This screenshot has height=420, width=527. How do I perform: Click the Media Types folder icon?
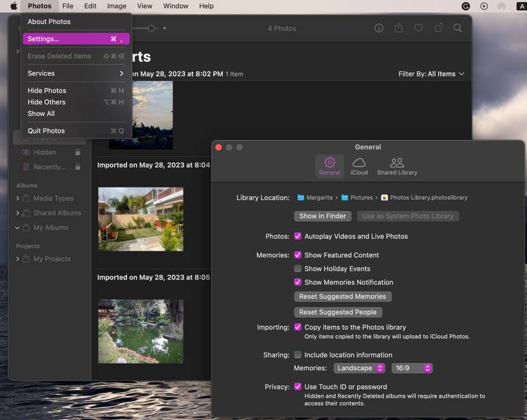tap(26, 199)
